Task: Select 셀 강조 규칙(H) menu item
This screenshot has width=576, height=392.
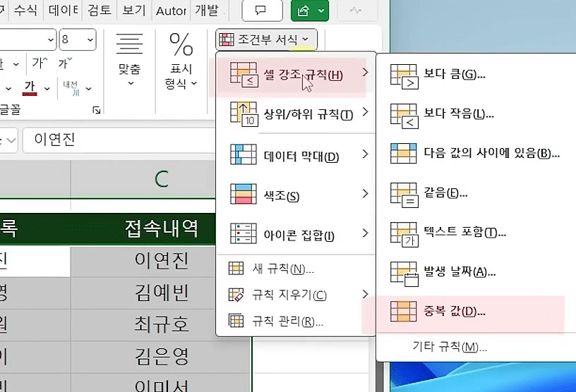Action: coord(296,75)
